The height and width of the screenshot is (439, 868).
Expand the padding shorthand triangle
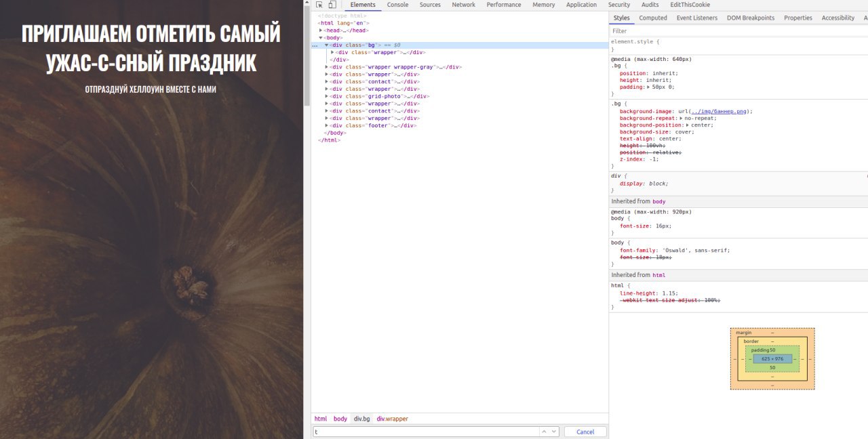648,87
